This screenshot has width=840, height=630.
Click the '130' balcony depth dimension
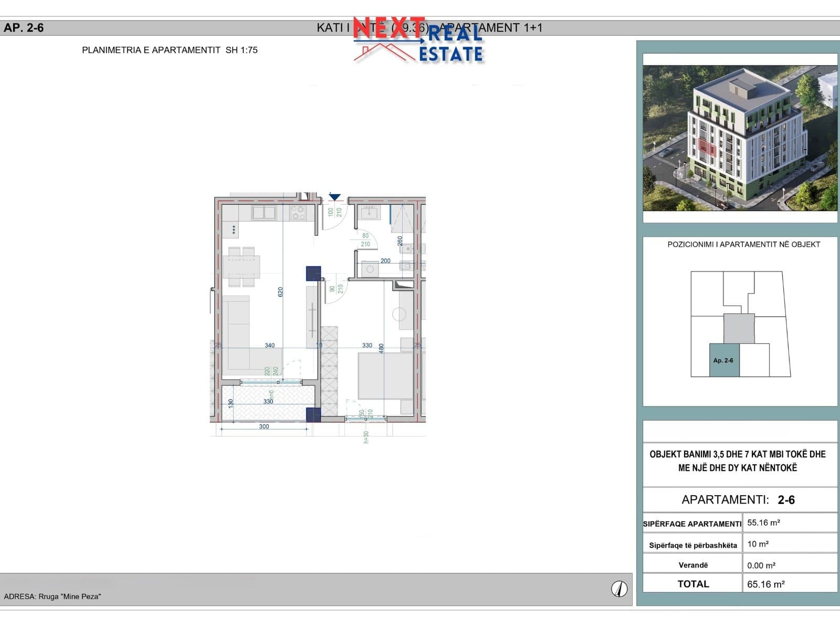pyautogui.click(x=230, y=404)
